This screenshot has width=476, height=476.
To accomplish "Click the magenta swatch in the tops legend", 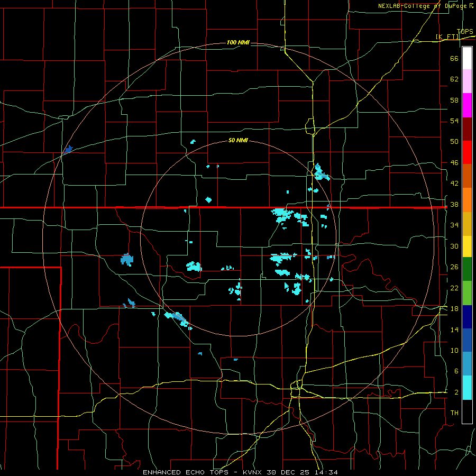I will 467,105.
